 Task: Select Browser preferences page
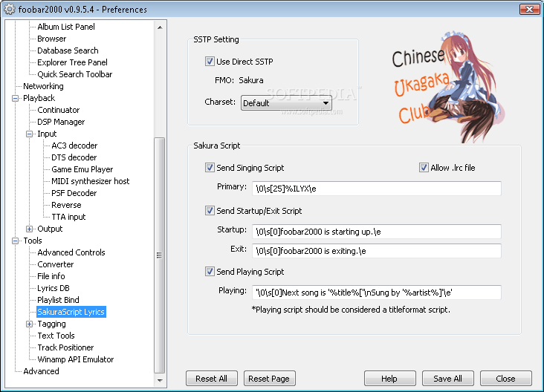(52, 39)
